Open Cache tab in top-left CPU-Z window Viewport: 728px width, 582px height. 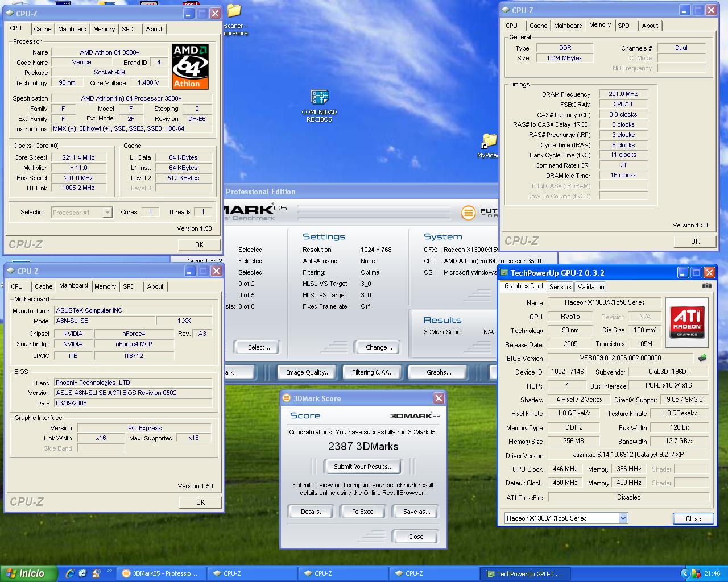pos(43,29)
